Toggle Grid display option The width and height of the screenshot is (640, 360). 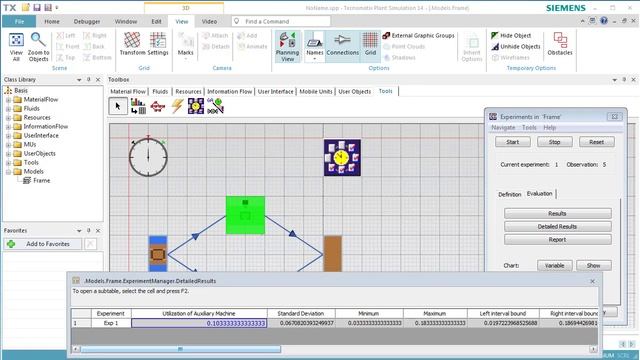[x=370, y=44]
